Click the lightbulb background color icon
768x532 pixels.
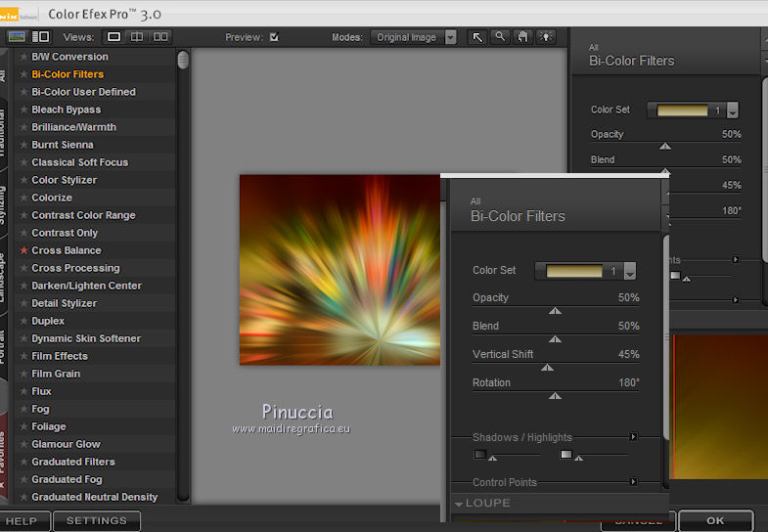[x=545, y=37]
